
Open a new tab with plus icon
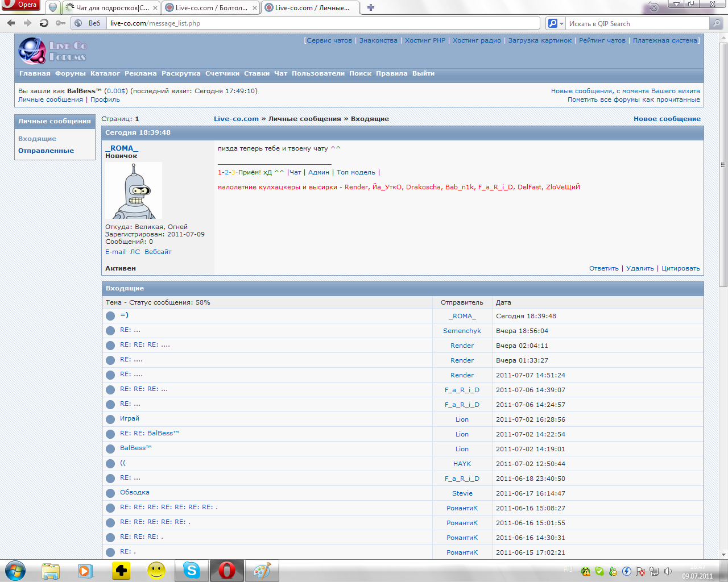coord(371,8)
